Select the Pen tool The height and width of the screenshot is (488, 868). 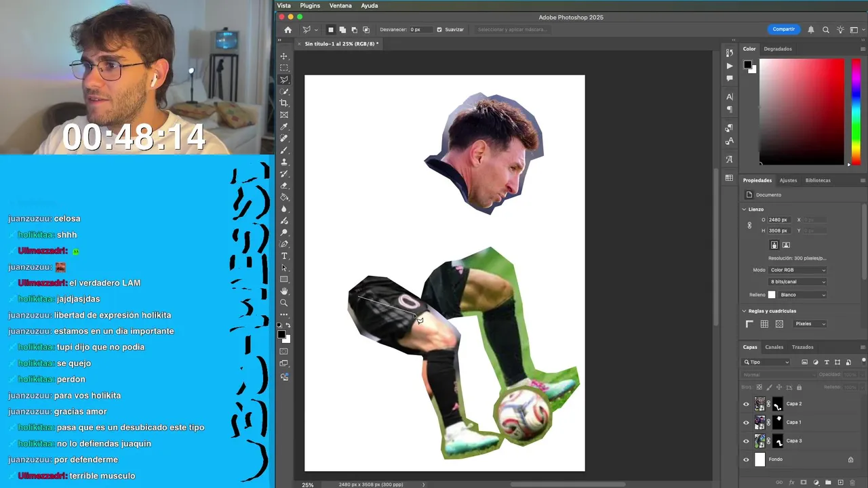(284, 244)
